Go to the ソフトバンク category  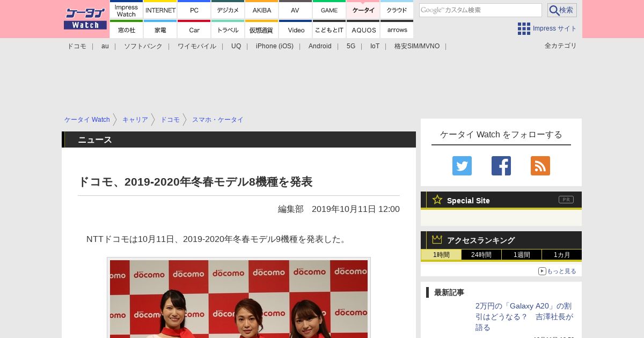point(143,46)
